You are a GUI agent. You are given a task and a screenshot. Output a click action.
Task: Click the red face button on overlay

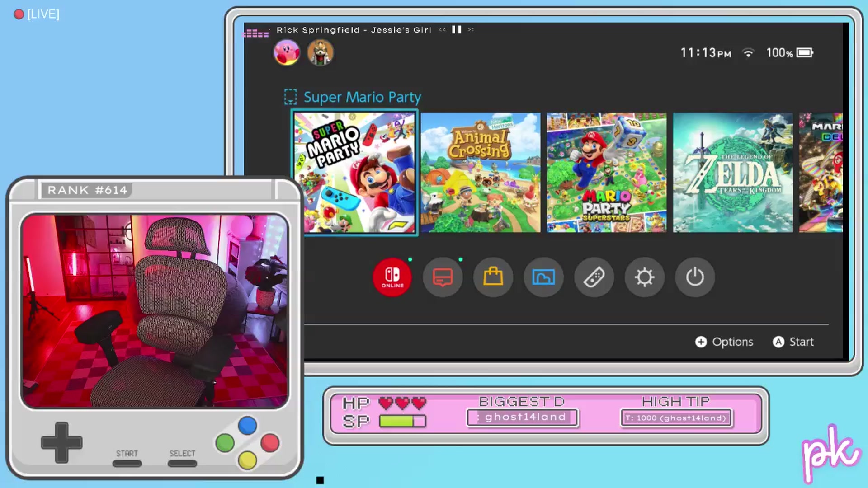click(270, 443)
